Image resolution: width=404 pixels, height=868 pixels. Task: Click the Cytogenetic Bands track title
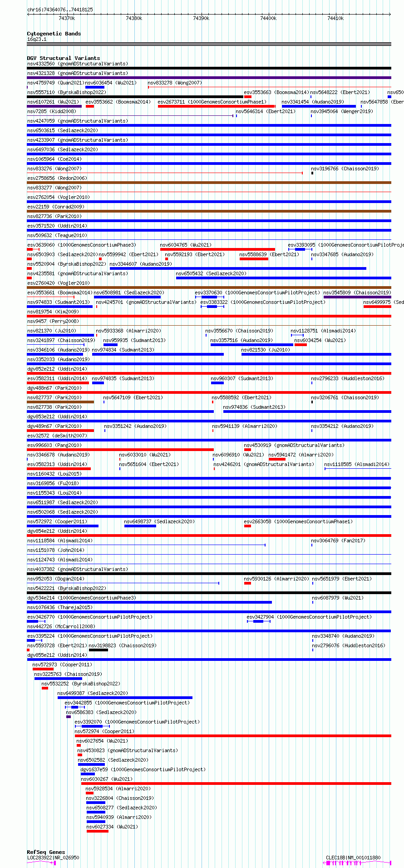tap(54, 34)
